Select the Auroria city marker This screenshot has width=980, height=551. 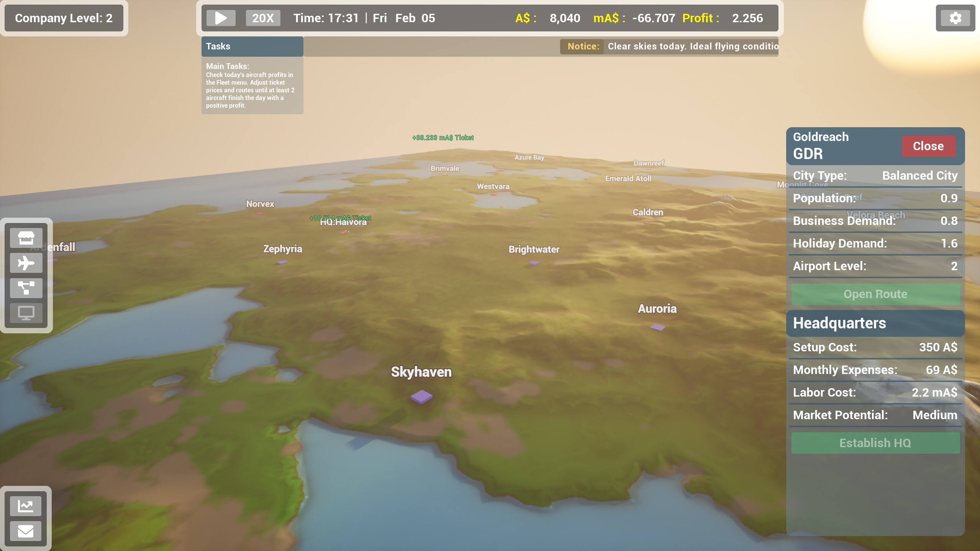pos(657,327)
